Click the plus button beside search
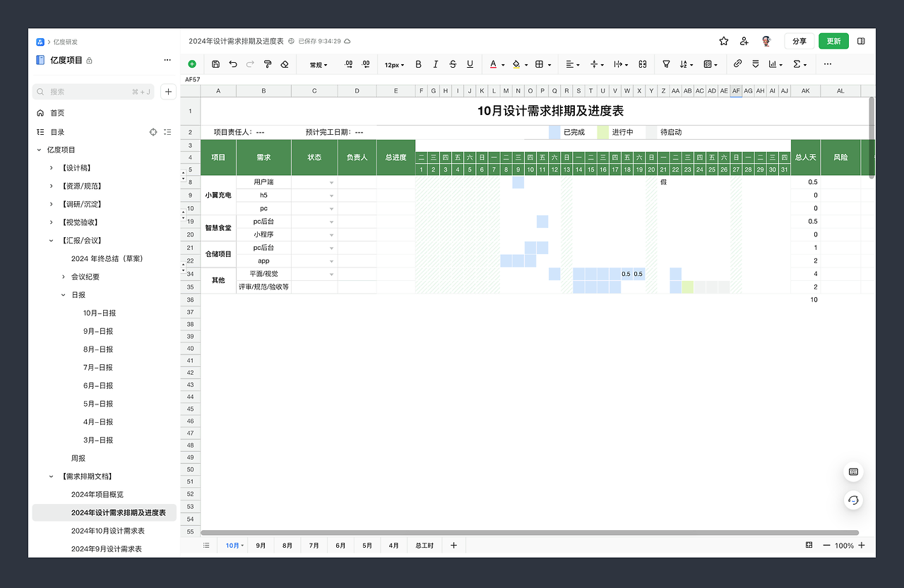This screenshot has width=904, height=588. pos(168,92)
